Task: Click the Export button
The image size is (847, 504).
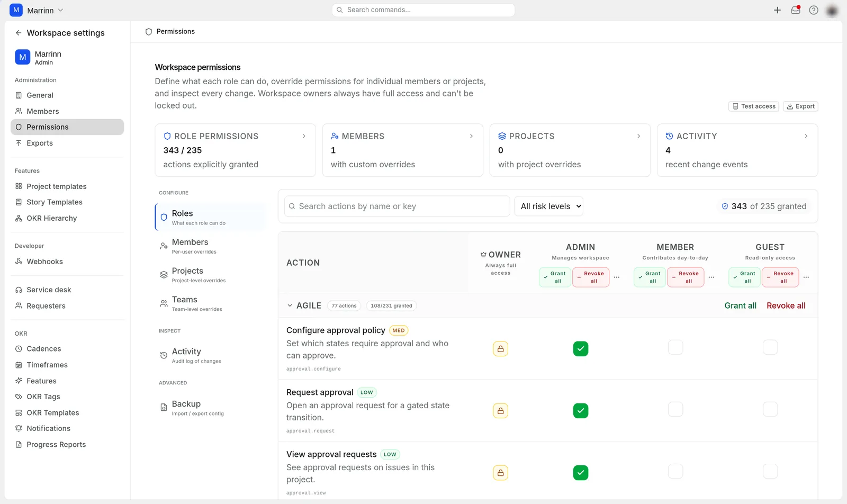Action: point(800,106)
